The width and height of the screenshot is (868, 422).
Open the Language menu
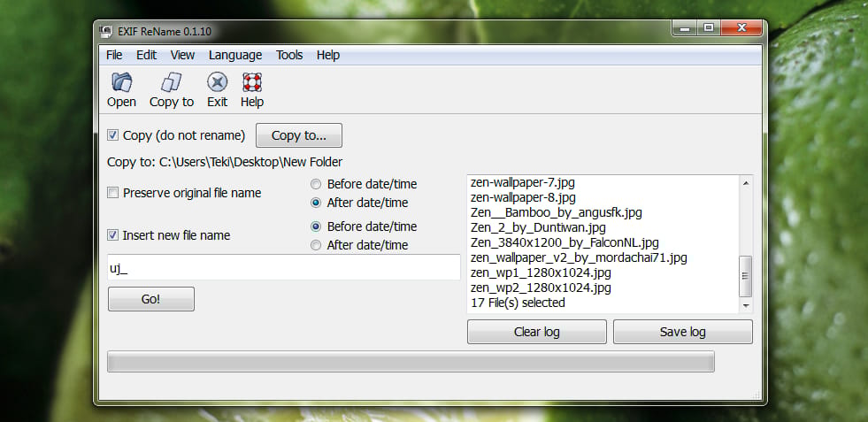tap(235, 55)
